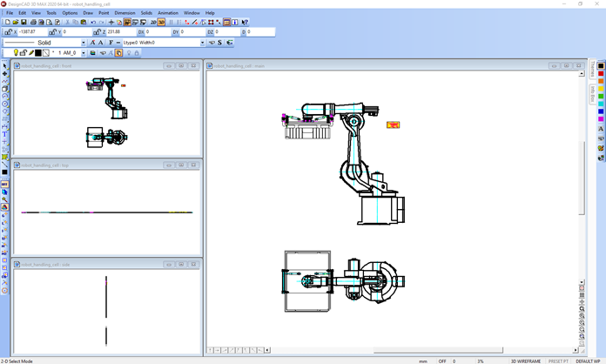
Task: Click the DX input field
Action: (x=158, y=32)
